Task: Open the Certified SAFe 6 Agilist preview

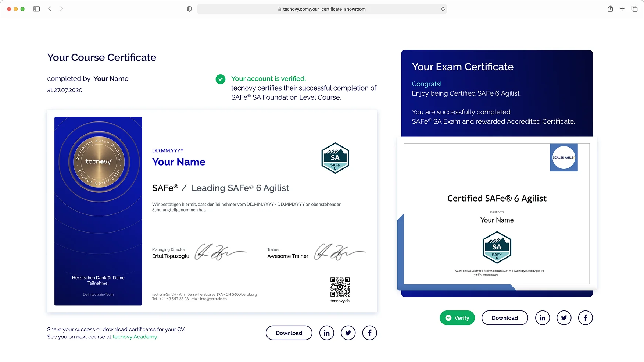Action: [497, 214]
